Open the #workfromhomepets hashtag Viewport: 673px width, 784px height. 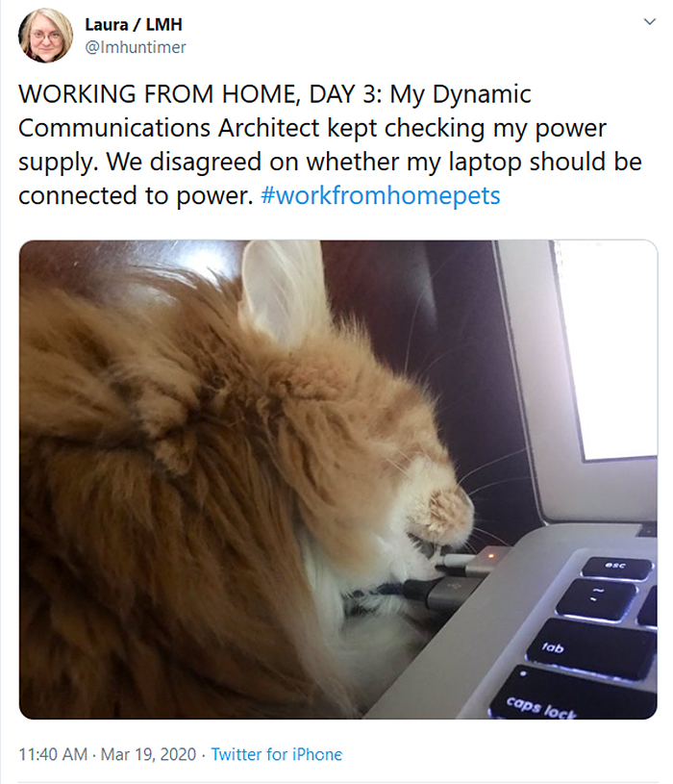click(x=380, y=195)
